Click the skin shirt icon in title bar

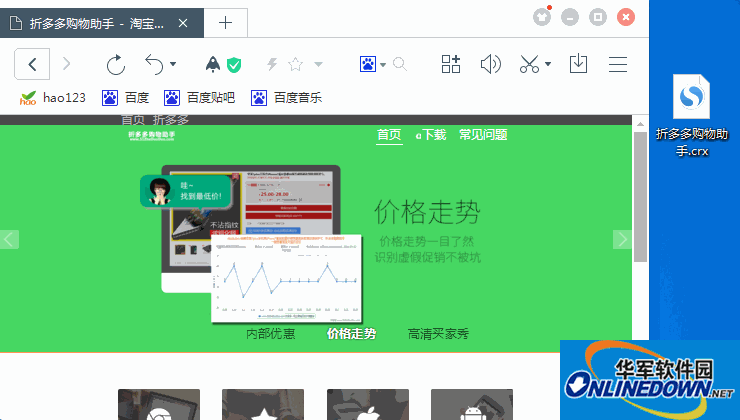[542, 17]
